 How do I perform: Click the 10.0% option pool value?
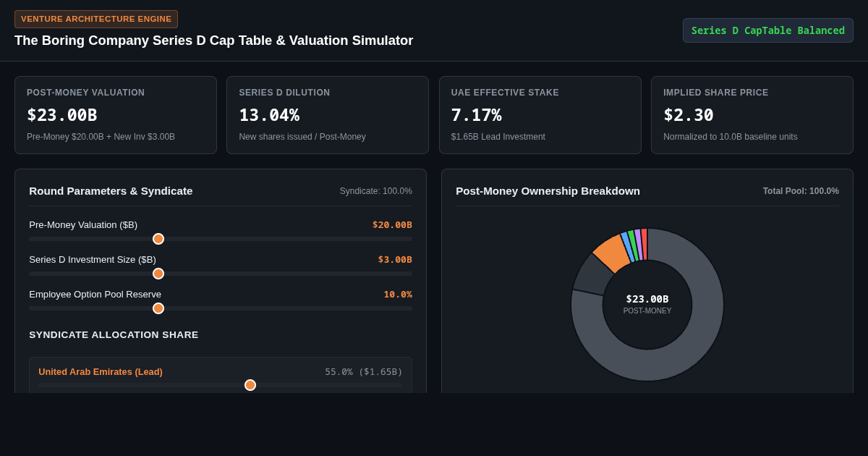click(398, 294)
